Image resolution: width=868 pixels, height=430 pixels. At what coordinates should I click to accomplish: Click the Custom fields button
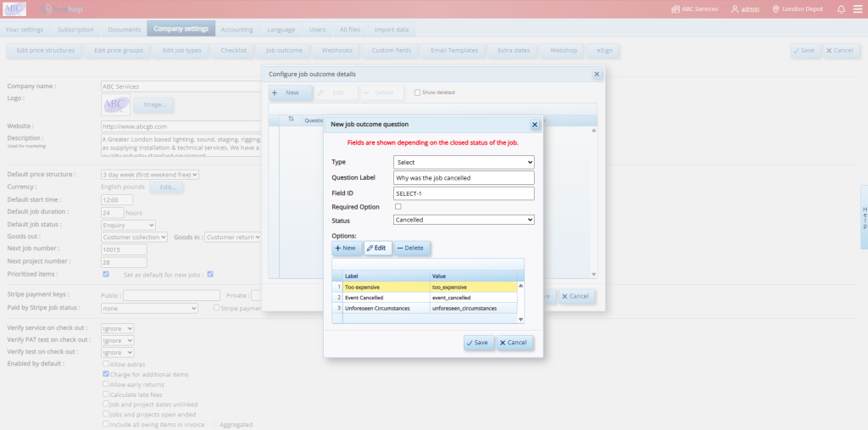tap(391, 50)
